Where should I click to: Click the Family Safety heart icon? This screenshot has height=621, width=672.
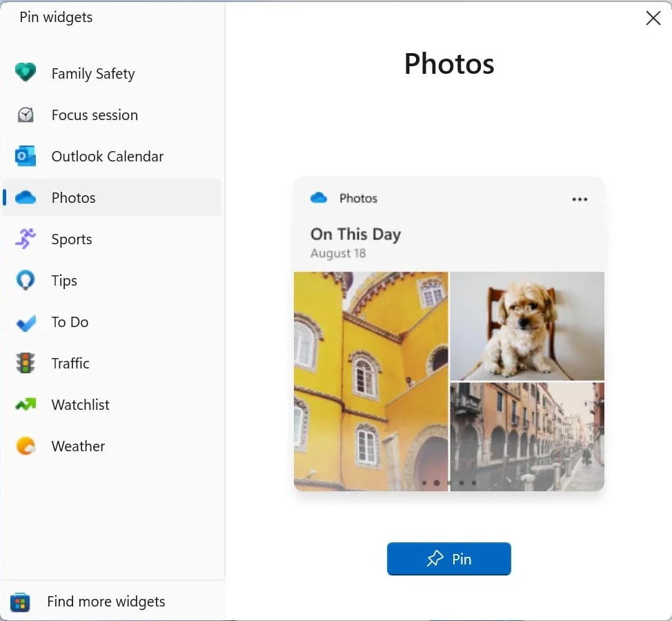pyautogui.click(x=26, y=72)
